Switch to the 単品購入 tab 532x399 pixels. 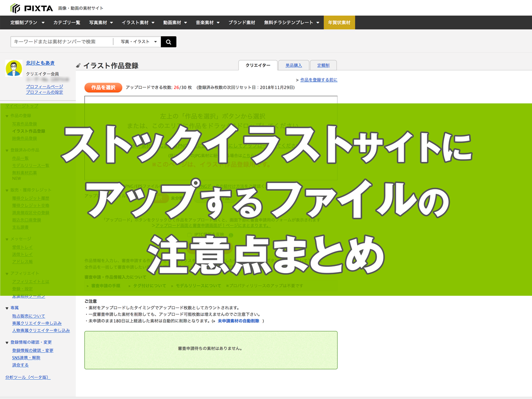click(x=293, y=65)
